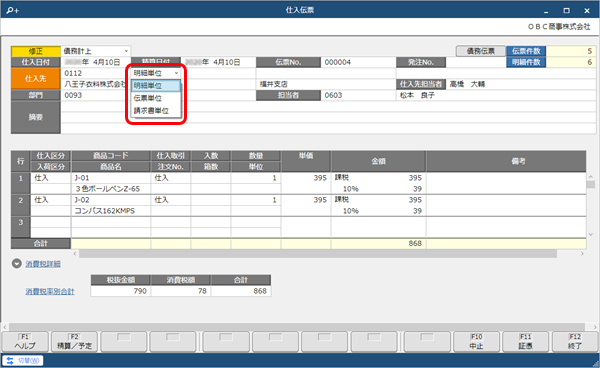
Task: Click the table horizontal scrollbar left arrow
Action: (75, 254)
